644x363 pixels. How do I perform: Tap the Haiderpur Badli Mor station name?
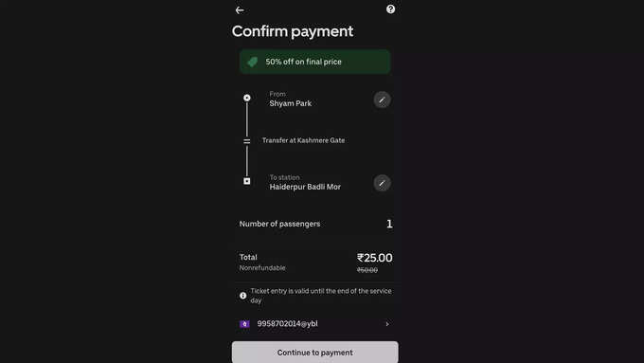tap(305, 187)
